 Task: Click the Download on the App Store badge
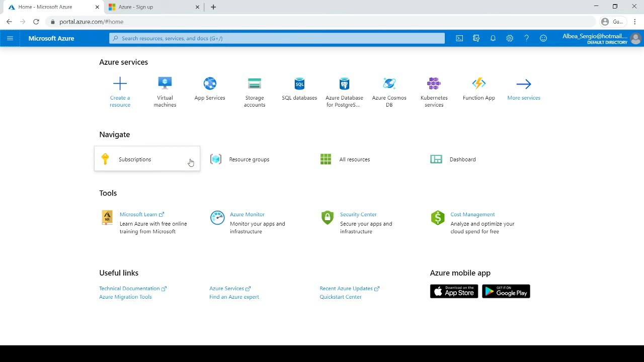point(454,292)
